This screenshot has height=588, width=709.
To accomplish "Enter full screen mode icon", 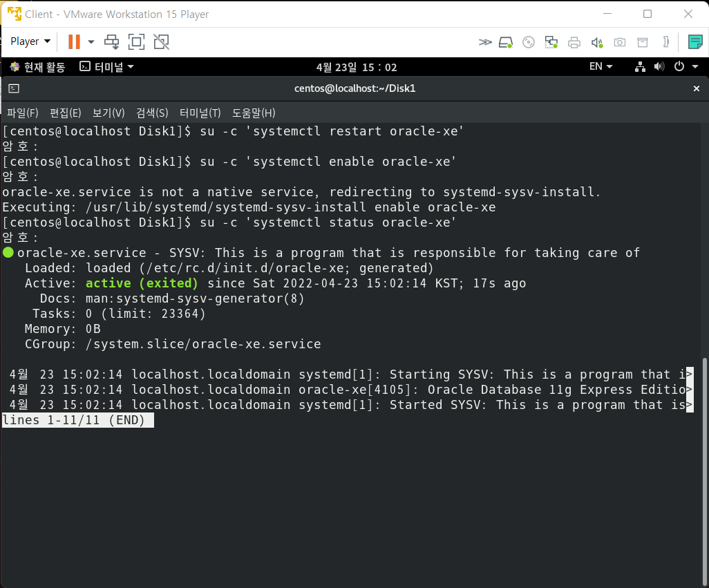I will coord(136,42).
